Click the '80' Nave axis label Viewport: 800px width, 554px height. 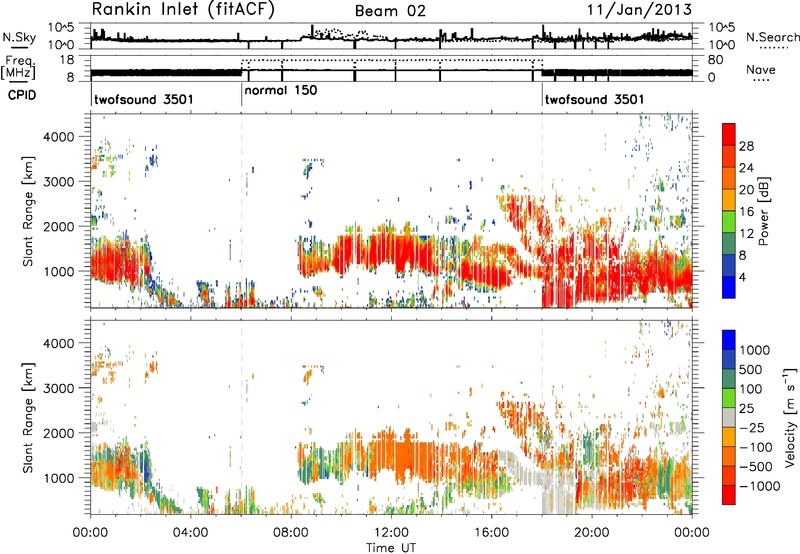(x=715, y=60)
